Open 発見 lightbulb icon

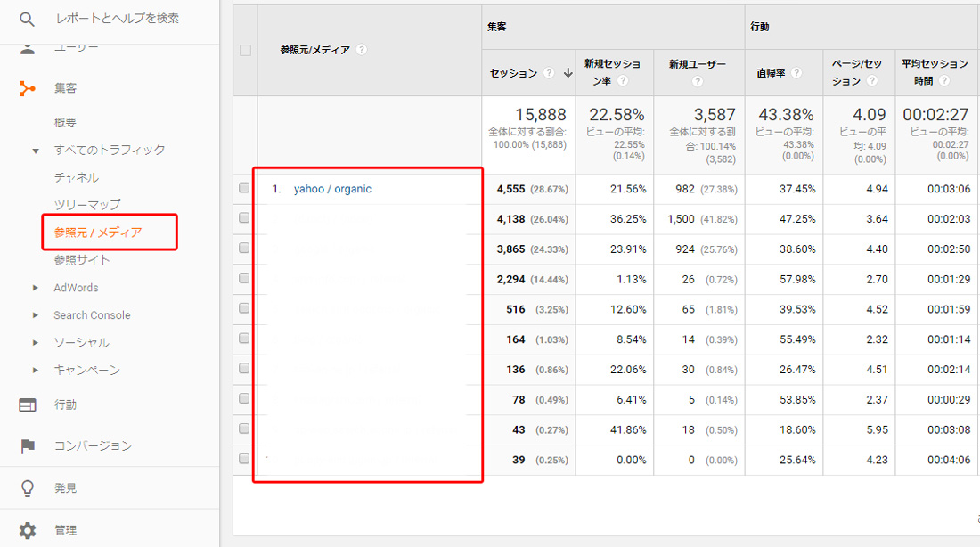click(28, 488)
